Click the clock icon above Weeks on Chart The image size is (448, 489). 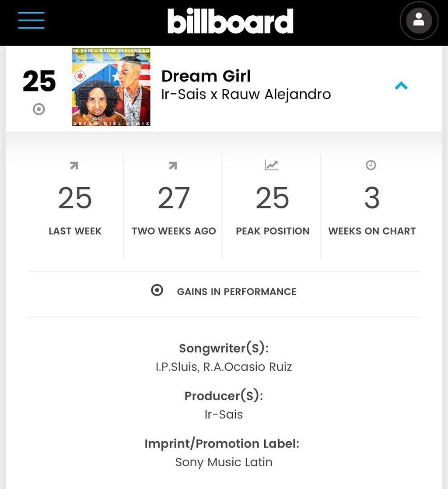point(371,165)
